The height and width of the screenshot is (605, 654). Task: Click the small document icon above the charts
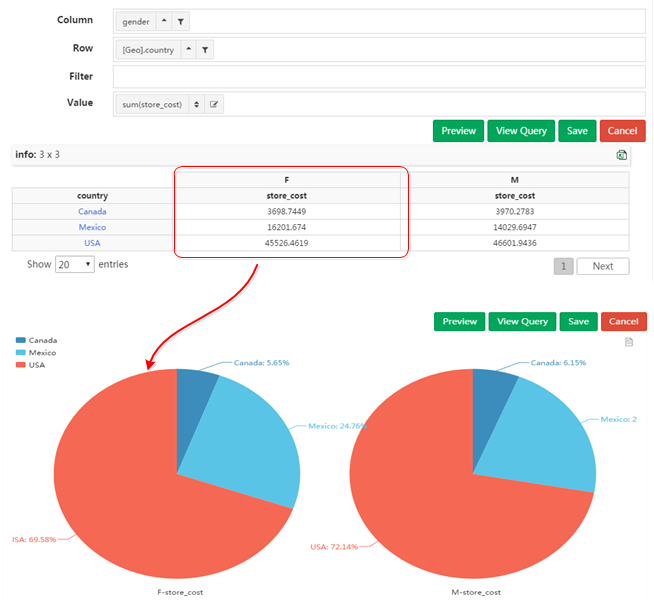pyautogui.click(x=629, y=342)
